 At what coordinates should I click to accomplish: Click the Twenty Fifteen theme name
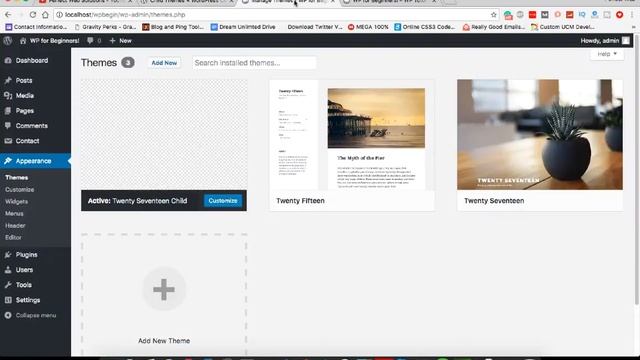click(x=300, y=201)
